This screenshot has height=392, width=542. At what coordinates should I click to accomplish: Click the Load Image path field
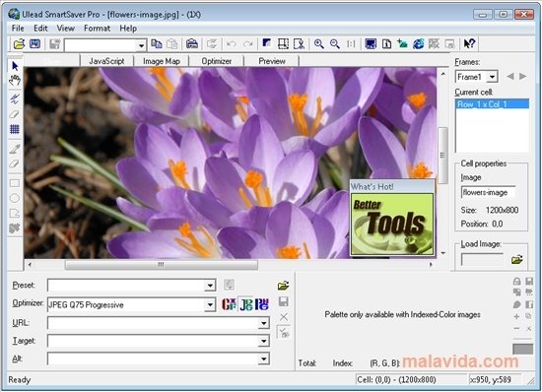(482, 259)
